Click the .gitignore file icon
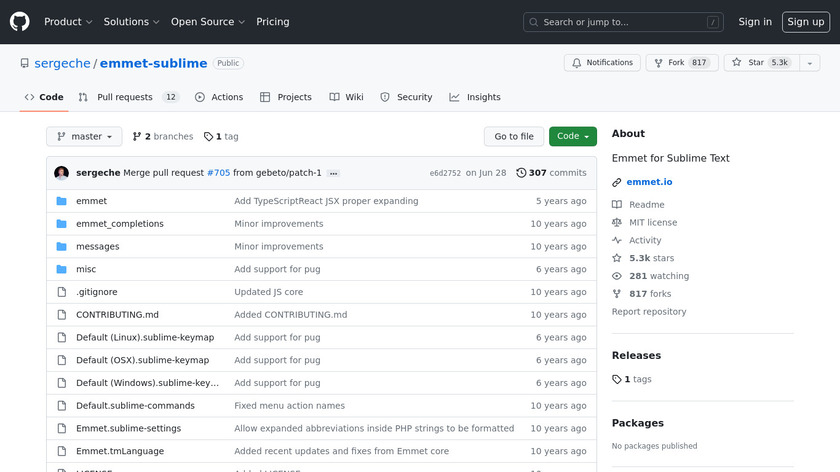The image size is (840, 472). coord(61,292)
